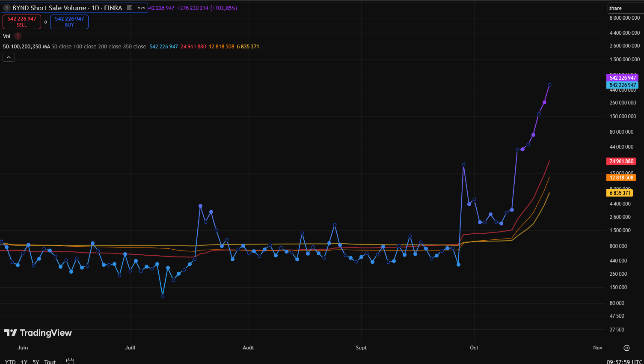Click the red 24 961 880 price label
The height and width of the screenshot is (364, 644).
pyautogui.click(x=621, y=161)
